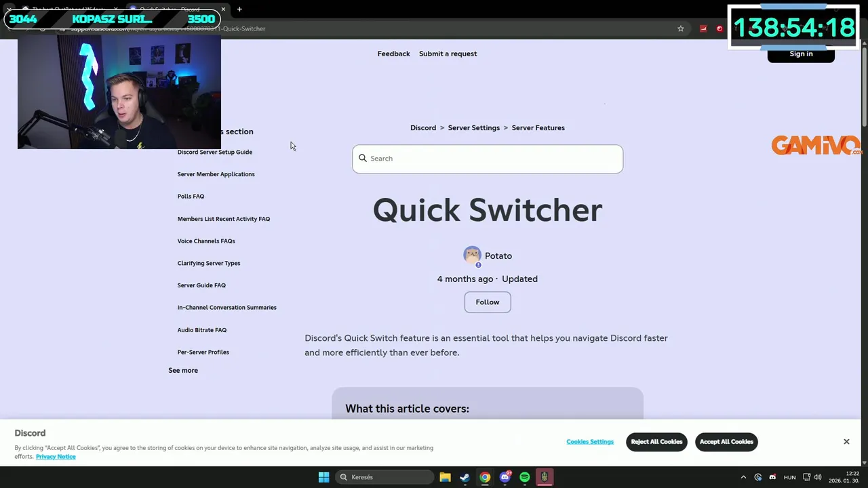Switch to Google Chrome on the taskbar
Screen dimensions: 868x488
tap(485, 477)
